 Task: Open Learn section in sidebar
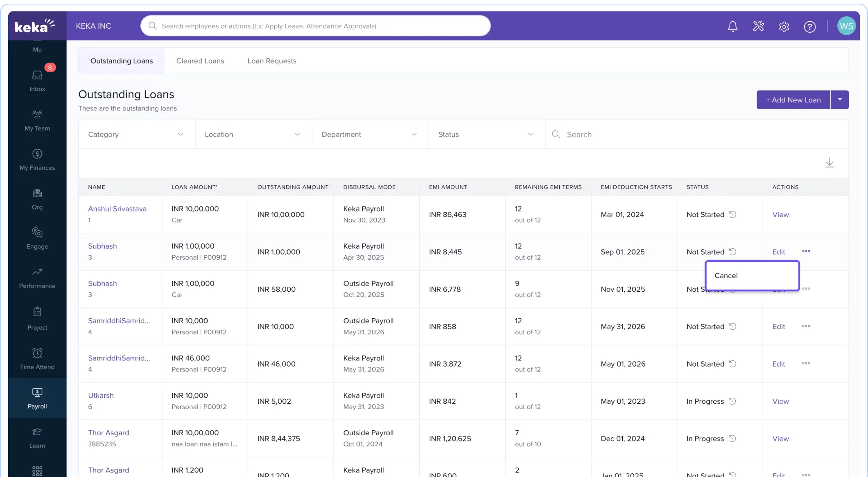tap(37, 438)
